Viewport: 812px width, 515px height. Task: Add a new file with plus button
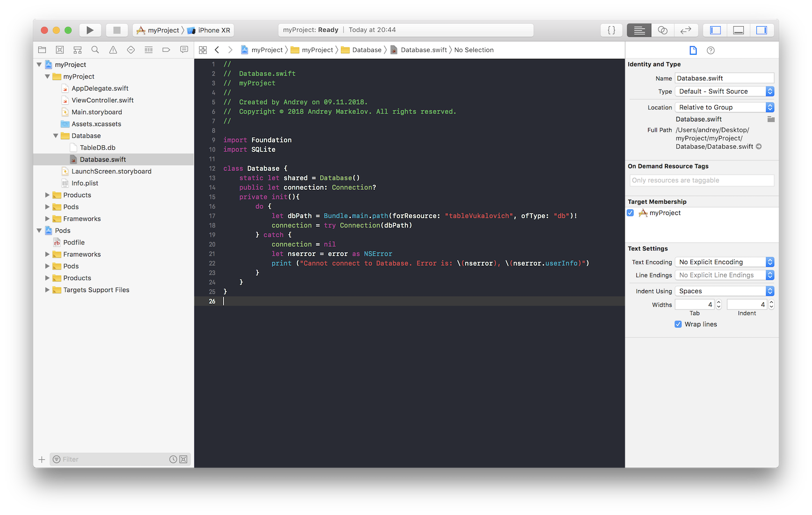click(42, 460)
